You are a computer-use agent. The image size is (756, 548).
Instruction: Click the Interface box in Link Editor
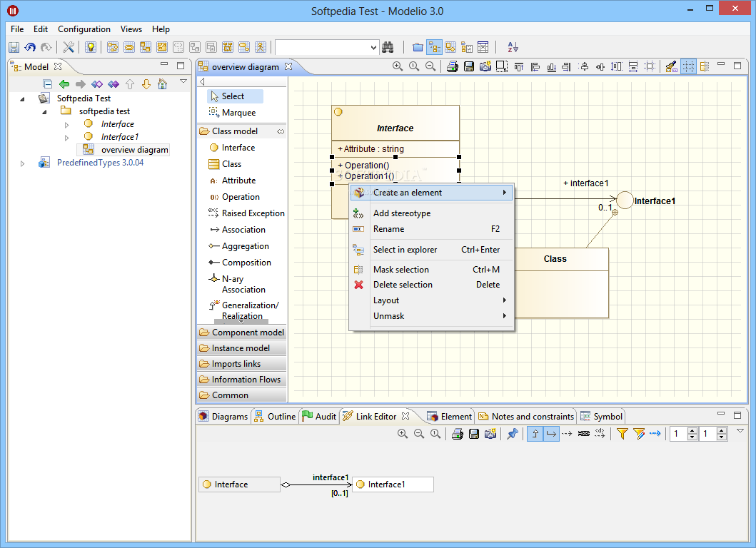[x=239, y=484]
